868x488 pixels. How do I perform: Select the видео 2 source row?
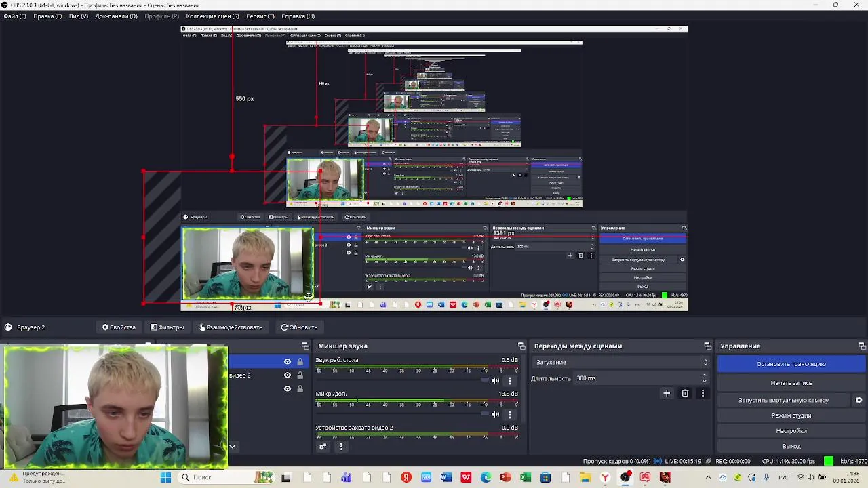click(x=267, y=375)
